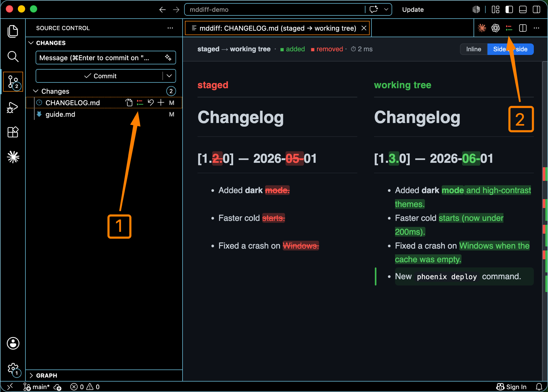Expand the GRAPH section
This screenshot has width=548, height=392.
coord(31,375)
